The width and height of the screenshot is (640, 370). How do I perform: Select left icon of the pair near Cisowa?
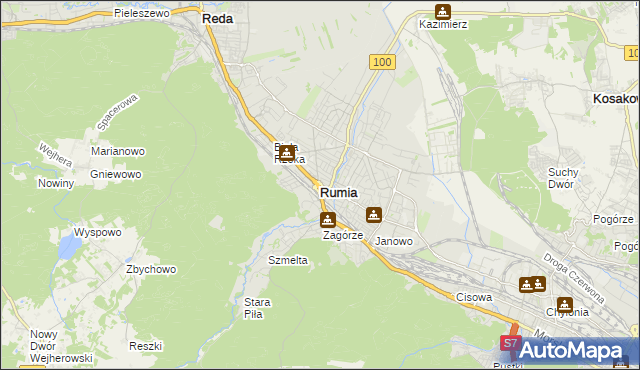click(x=526, y=285)
